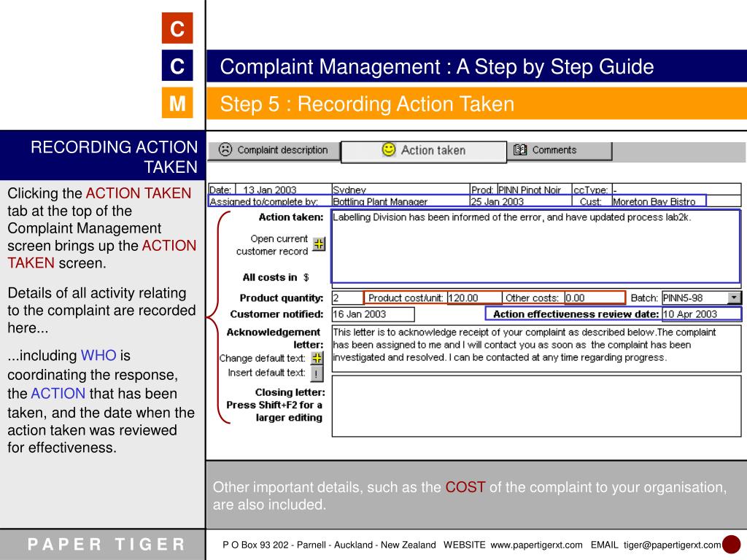Image resolution: width=747 pixels, height=560 pixels.
Task: Click the blue C logo square
Action: coord(177,66)
